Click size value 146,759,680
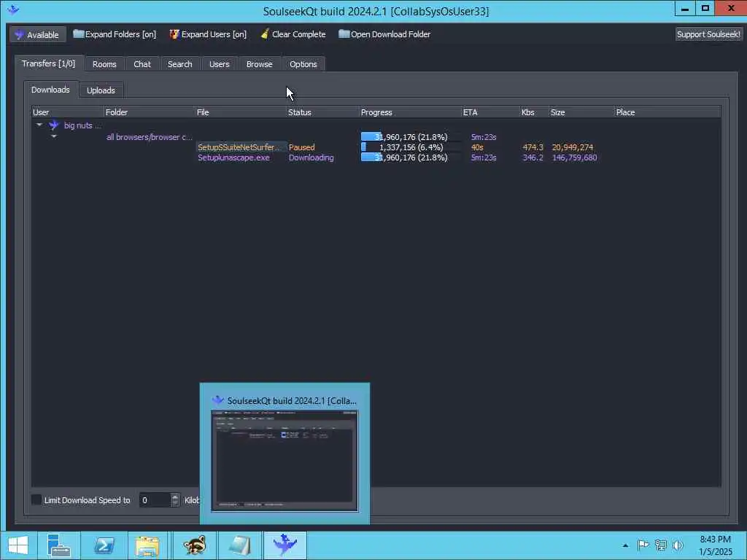The width and height of the screenshot is (747, 560). (574, 157)
